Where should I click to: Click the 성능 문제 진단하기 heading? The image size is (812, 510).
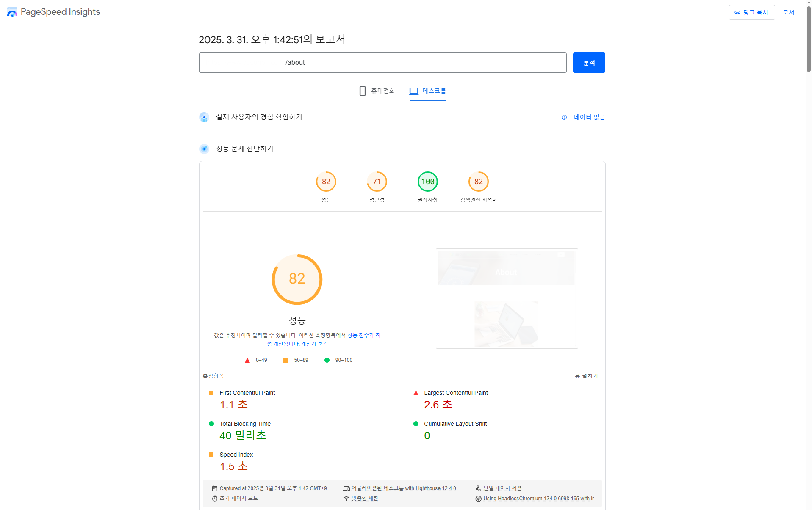245,149
